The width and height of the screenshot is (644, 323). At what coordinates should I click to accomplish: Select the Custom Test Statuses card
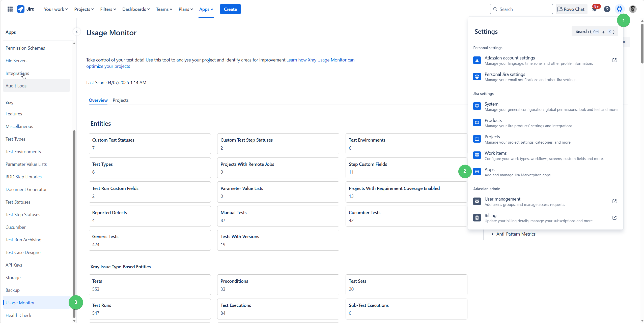coord(150,144)
